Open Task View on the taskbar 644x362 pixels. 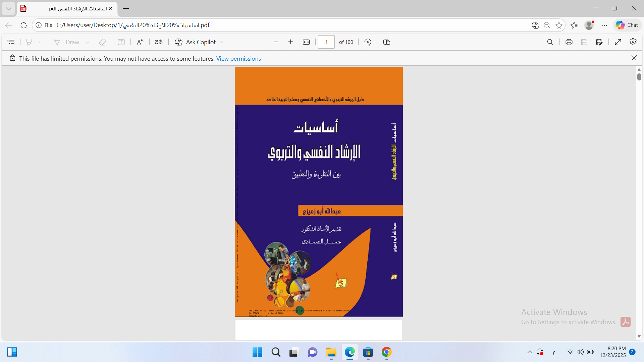click(x=294, y=352)
